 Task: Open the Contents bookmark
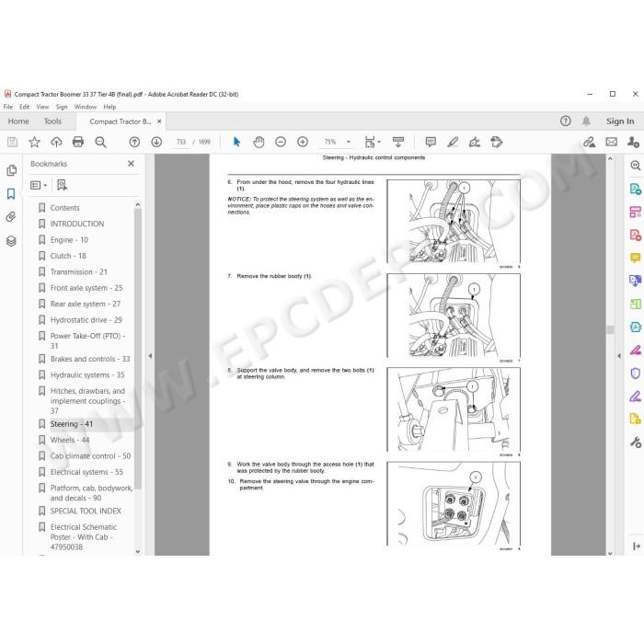[x=65, y=208]
